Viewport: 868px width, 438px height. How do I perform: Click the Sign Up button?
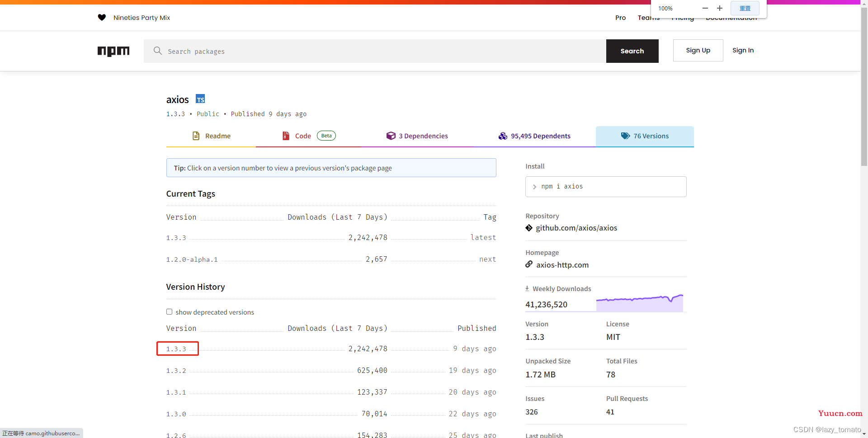point(698,50)
